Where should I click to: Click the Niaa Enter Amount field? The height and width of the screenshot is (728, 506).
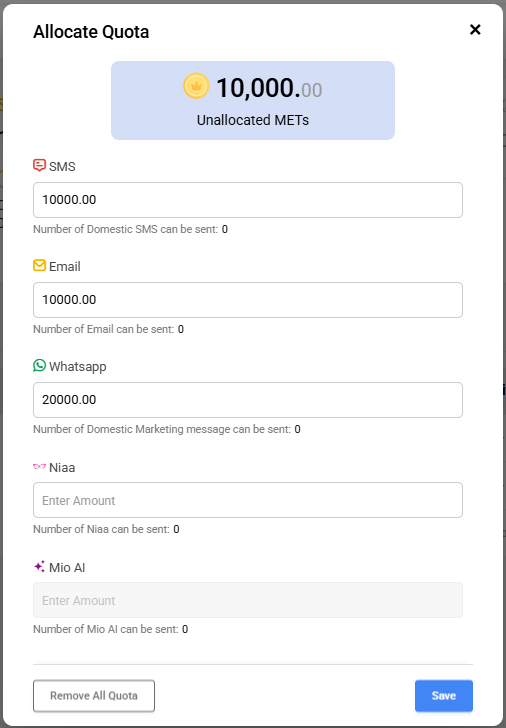pos(248,500)
